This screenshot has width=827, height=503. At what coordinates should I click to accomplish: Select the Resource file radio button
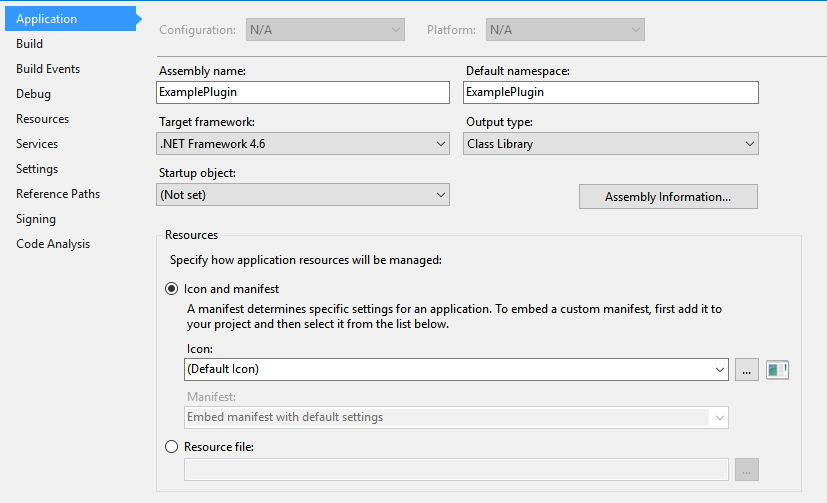171,447
